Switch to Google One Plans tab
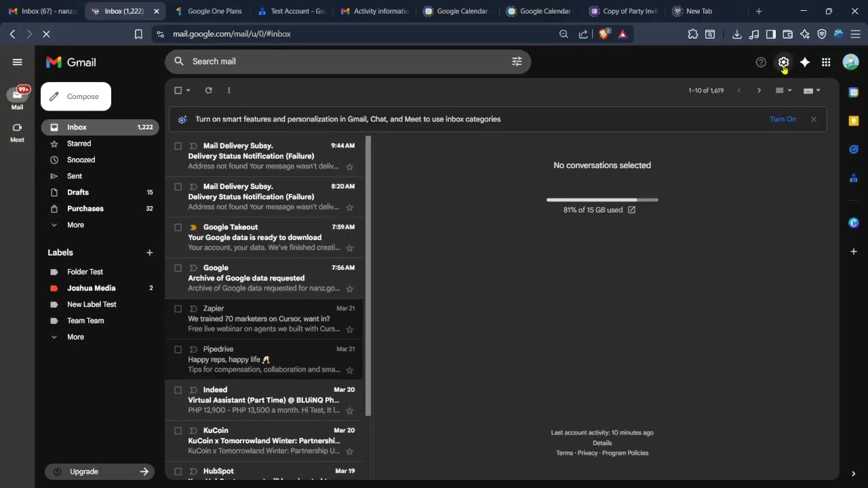 [x=209, y=11]
